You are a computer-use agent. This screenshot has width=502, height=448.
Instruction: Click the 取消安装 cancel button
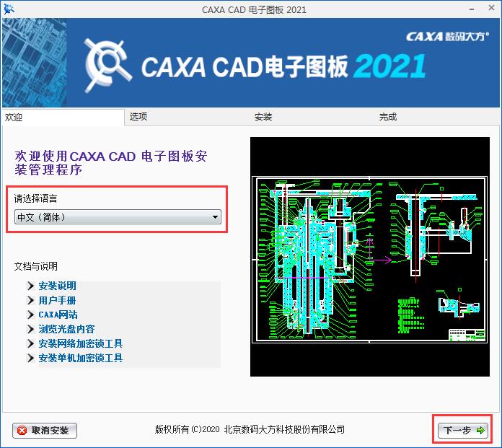(x=45, y=430)
